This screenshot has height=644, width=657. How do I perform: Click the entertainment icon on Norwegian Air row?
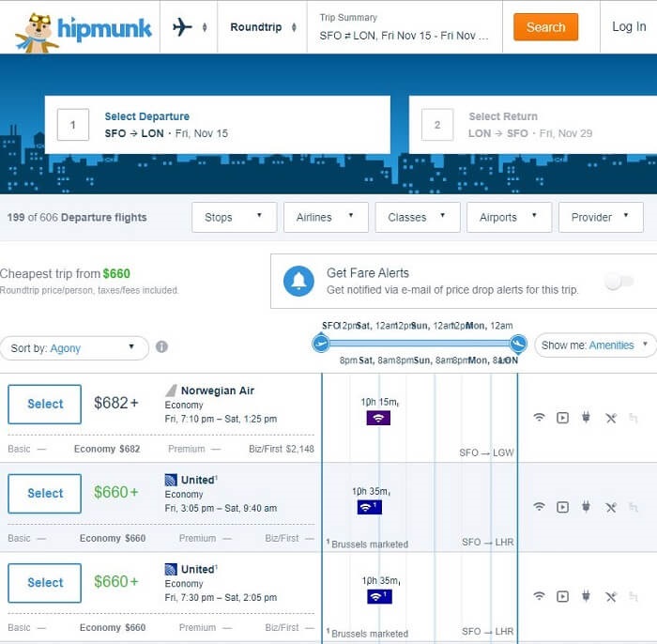pyautogui.click(x=563, y=418)
